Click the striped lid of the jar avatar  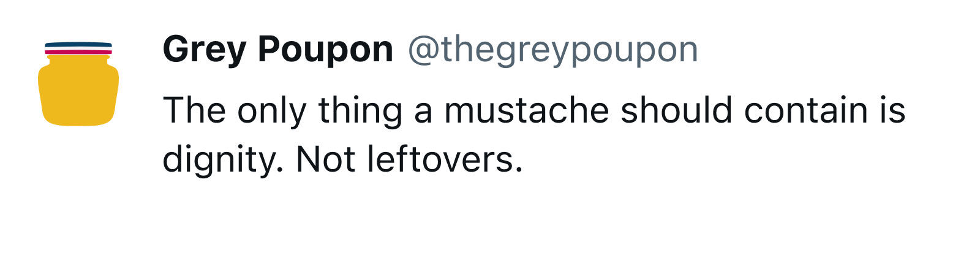pos(78,48)
